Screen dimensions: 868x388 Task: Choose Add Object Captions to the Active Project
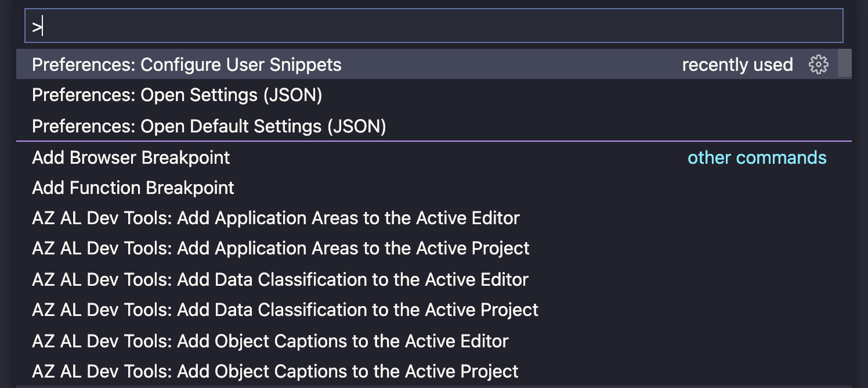(275, 371)
